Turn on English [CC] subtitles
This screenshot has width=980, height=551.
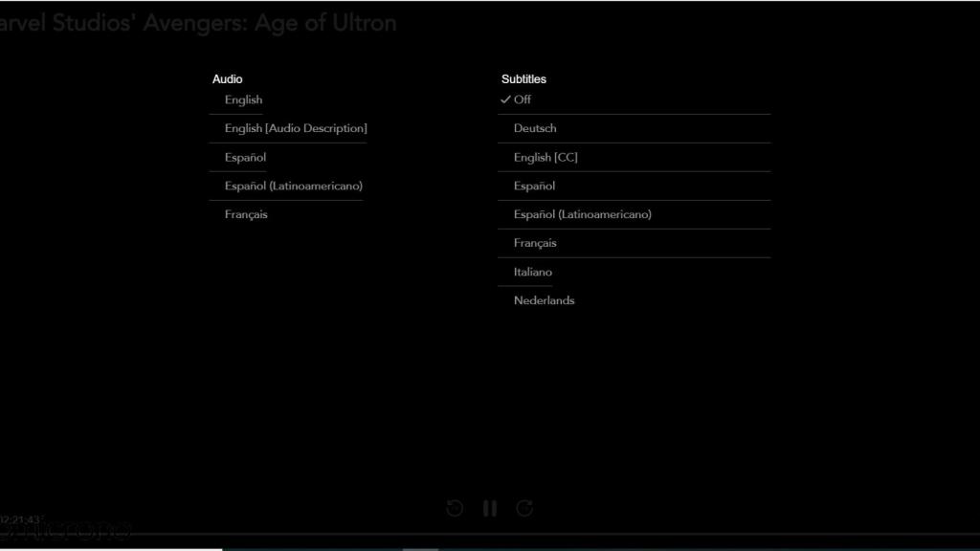(546, 157)
